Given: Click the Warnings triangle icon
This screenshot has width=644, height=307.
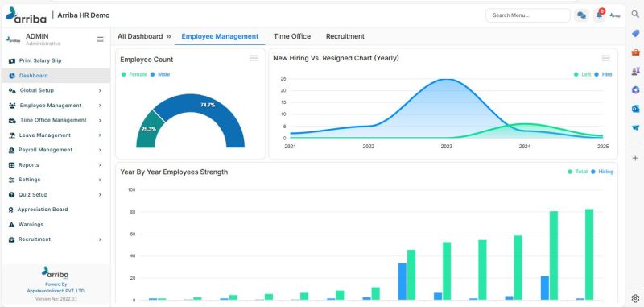Looking at the screenshot, I should click(x=11, y=225).
